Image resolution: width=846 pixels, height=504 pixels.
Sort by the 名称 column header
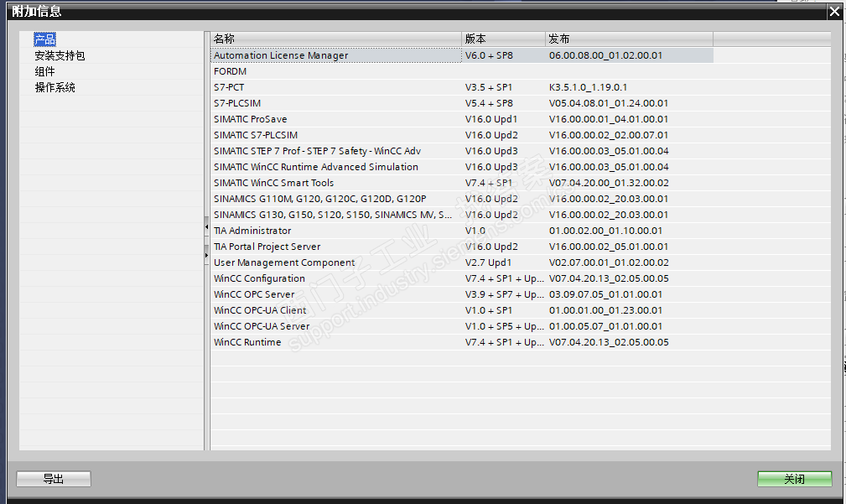[x=335, y=39]
